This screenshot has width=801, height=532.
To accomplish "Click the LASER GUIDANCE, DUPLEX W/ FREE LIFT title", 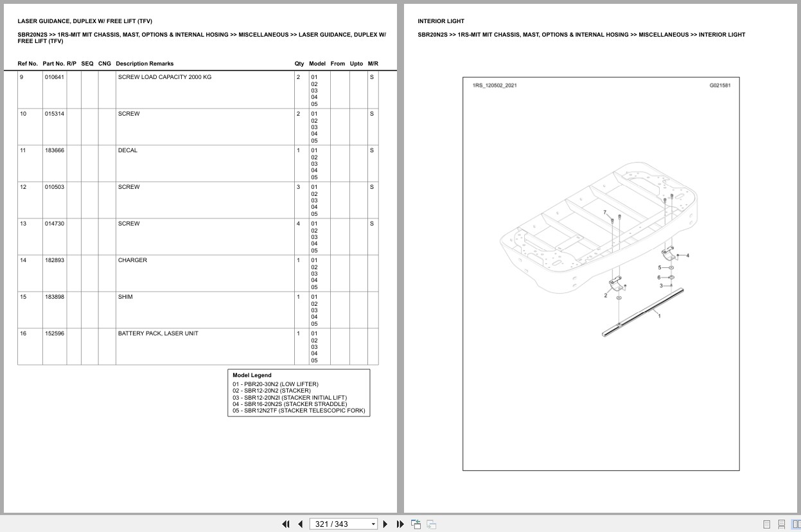I will 85,21.
